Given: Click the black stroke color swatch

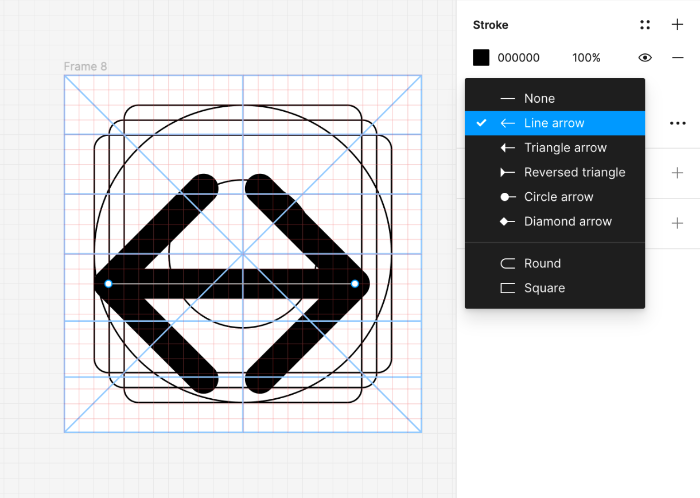Looking at the screenshot, I should pyautogui.click(x=481, y=58).
